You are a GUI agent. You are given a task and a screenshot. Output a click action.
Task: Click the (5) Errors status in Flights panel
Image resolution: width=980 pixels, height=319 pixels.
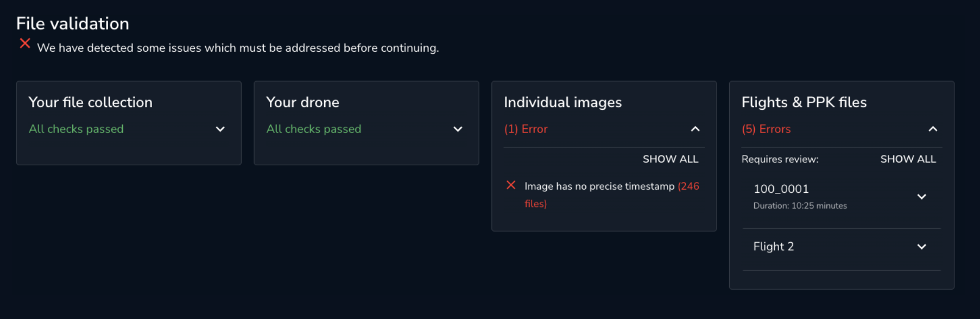coord(766,129)
